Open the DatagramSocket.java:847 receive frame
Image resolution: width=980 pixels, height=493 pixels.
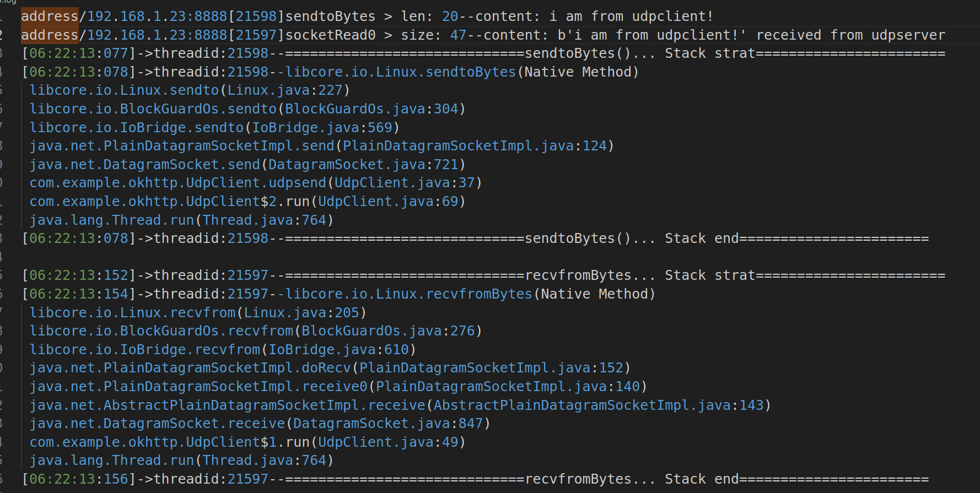tap(388, 424)
